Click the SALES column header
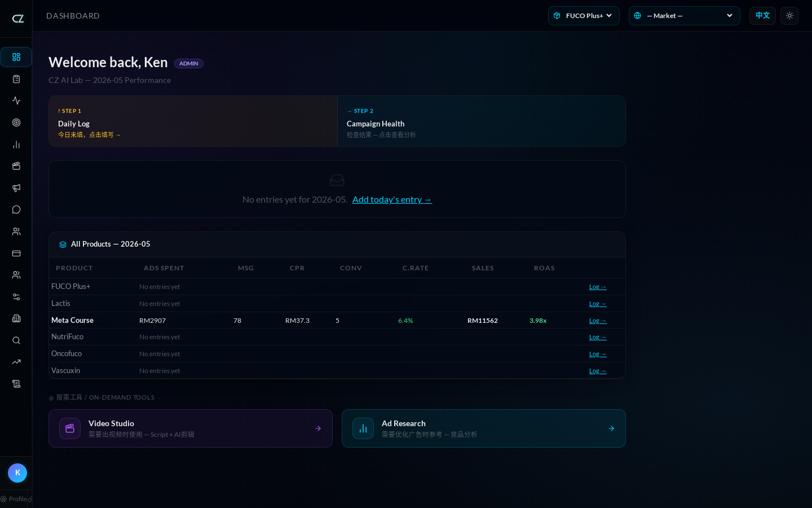This screenshot has width=812, height=508. point(483,268)
